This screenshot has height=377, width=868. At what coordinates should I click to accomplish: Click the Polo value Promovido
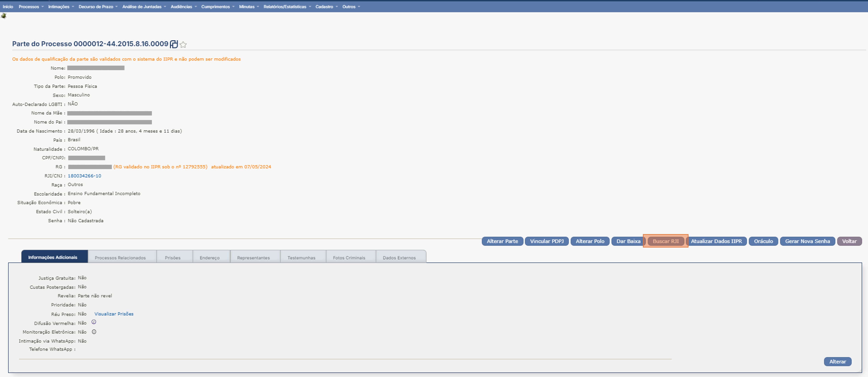pos(80,77)
